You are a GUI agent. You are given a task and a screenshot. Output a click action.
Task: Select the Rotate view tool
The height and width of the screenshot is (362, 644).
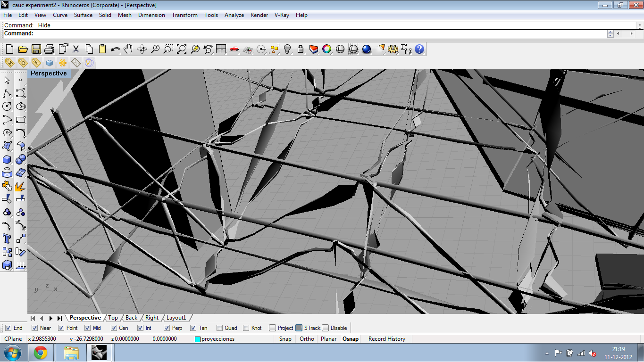point(142,49)
